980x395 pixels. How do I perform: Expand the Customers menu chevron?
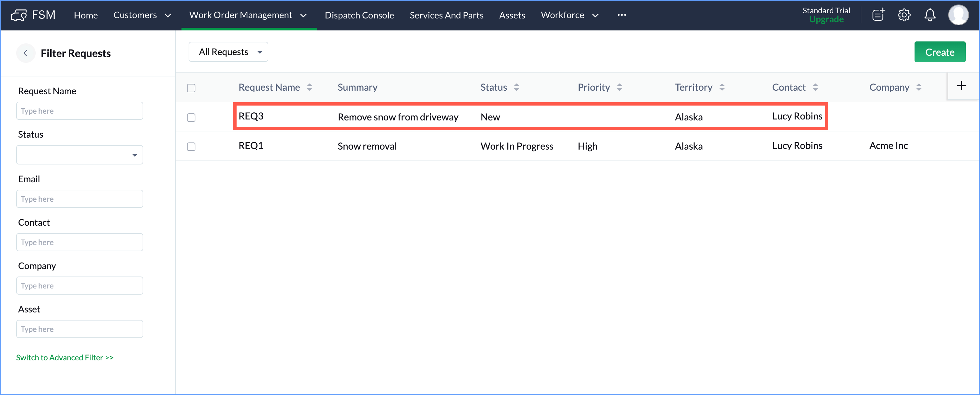coord(168,16)
